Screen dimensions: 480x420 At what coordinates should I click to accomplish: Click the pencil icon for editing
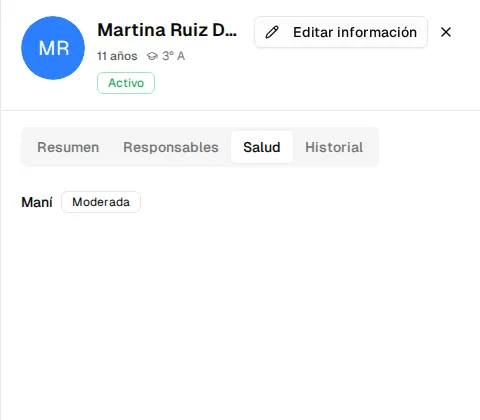(x=272, y=32)
